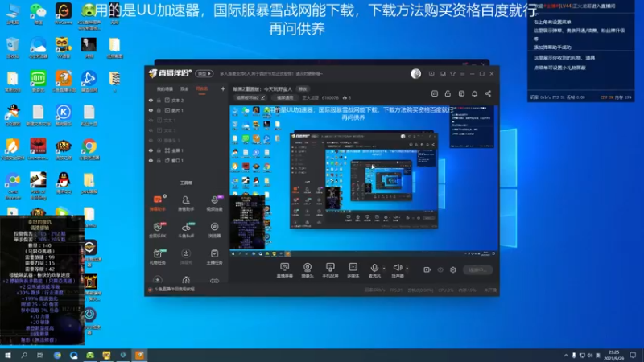Select the orange highlighted scene tab

coord(202,88)
